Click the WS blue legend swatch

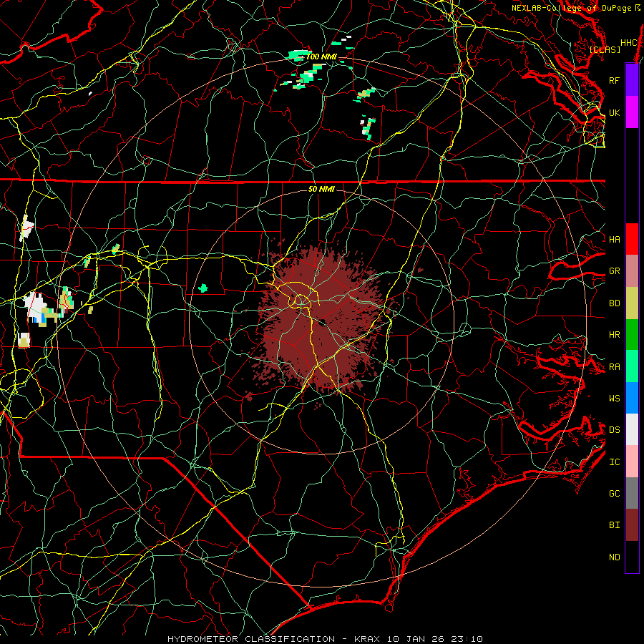[x=632, y=398]
